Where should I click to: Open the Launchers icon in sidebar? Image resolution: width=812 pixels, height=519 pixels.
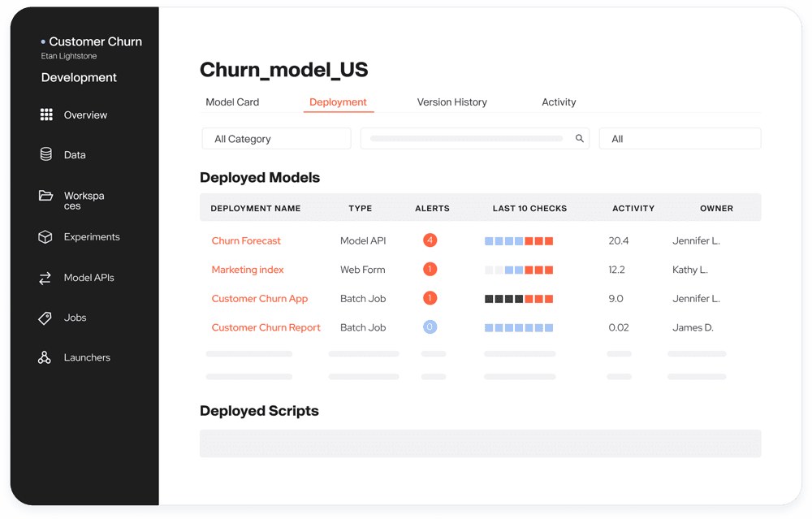tap(45, 357)
